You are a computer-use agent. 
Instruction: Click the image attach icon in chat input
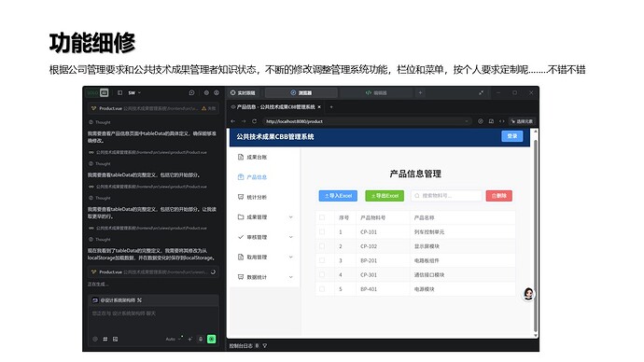click(116, 339)
